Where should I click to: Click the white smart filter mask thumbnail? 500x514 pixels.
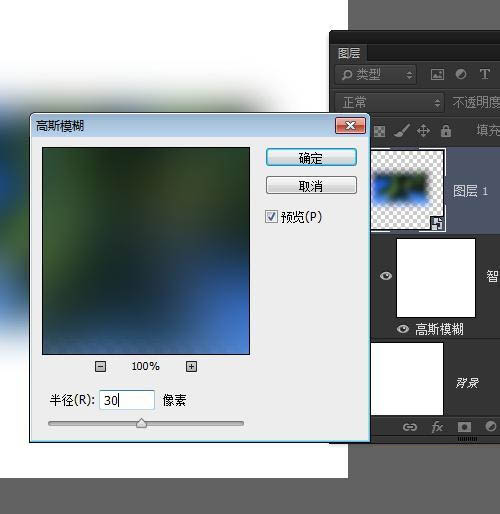coord(436,278)
